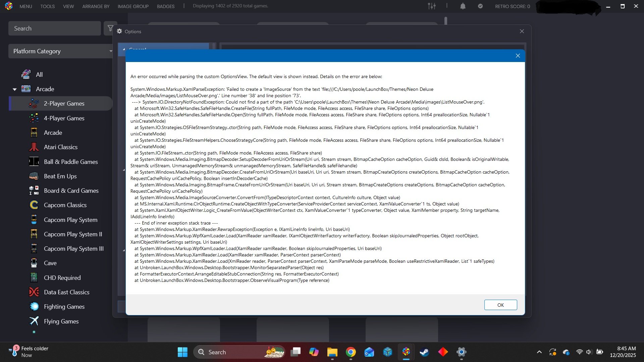Collapse the Arcade tree node
This screenshot has width=644, height=362.
click(x=14, y=89)
